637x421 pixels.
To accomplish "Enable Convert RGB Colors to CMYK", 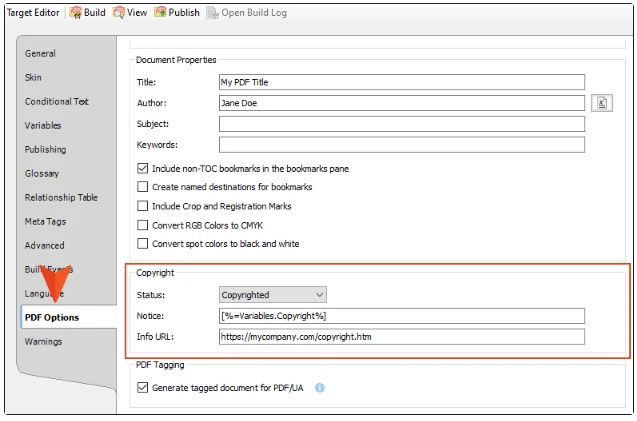I will pyautogui.click(x=143, y=225).
